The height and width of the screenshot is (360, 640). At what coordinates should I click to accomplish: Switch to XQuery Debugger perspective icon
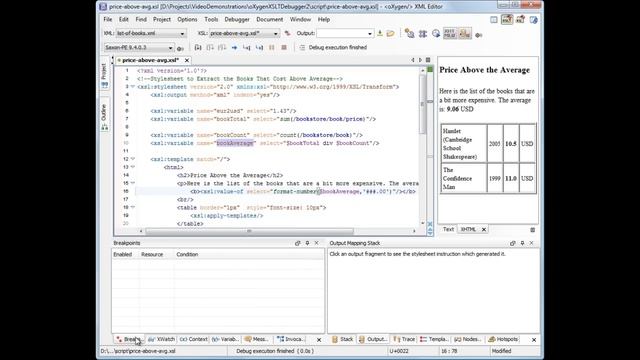[520, 20]
